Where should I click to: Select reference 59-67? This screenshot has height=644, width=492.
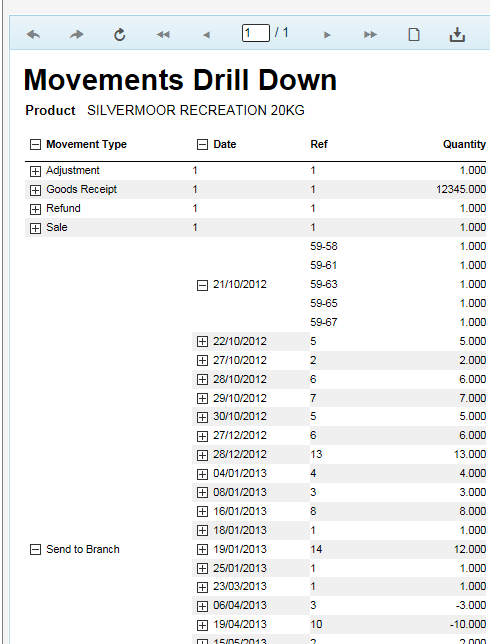click(x=324, y=322)
